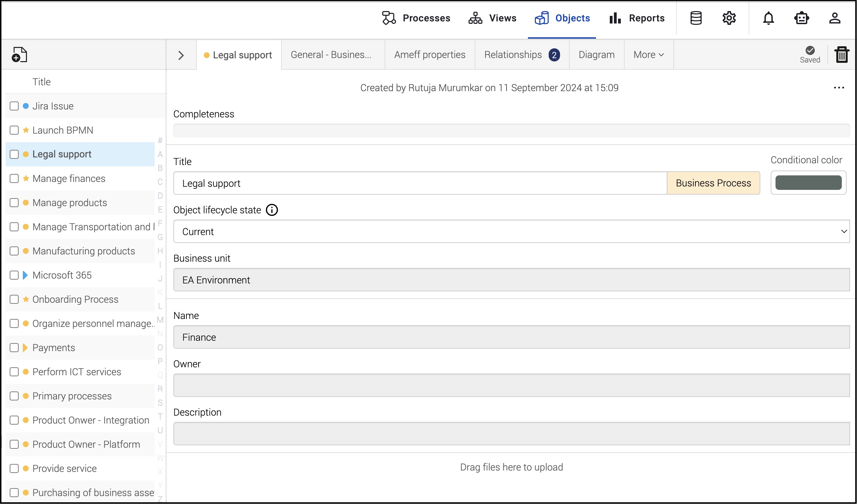Screen dimensions: 857x504
Task: Click the Conditional color swatch
Action: [808, 183]
